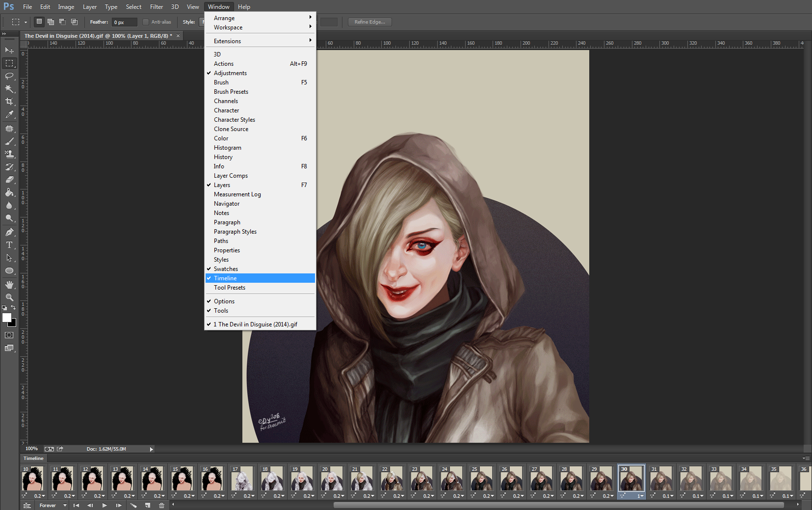Uncheck Timeline in Window menu

(x=260, y=278)
